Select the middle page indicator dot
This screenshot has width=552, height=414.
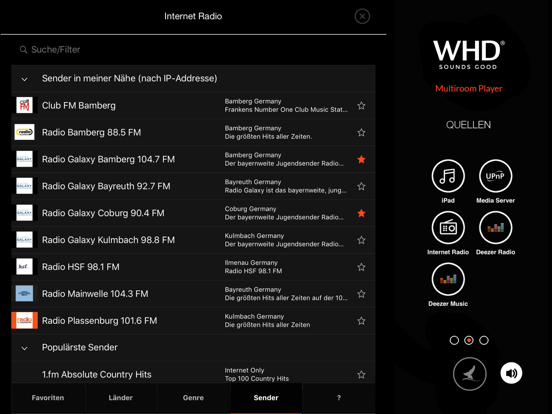tap(469, 340)
